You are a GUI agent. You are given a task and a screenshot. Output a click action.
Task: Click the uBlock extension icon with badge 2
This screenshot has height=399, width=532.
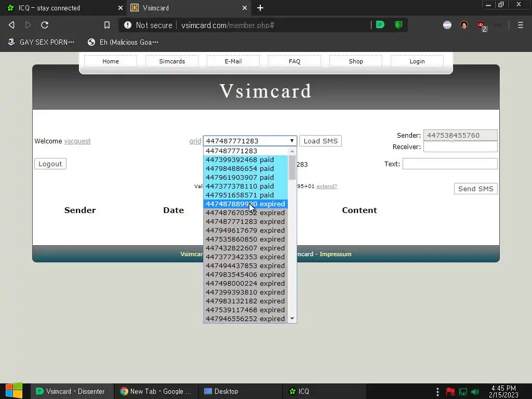click(481, 25)
